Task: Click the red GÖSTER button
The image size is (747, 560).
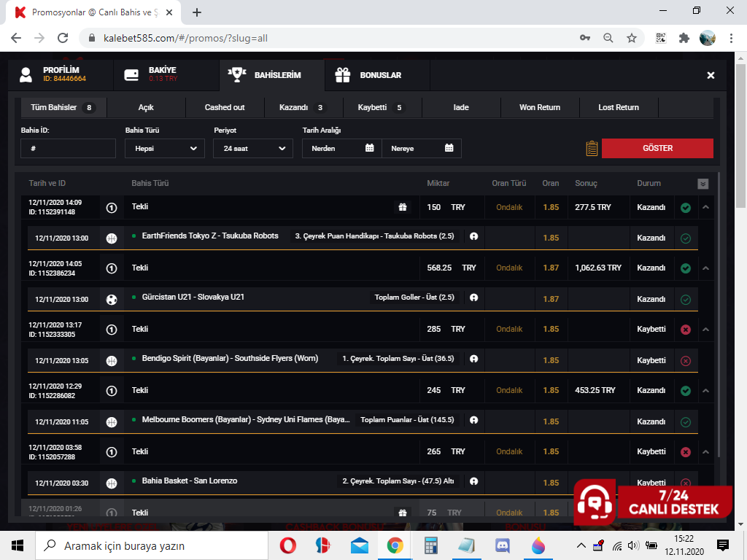Action: pyautogui.click(x=657, y=148)
